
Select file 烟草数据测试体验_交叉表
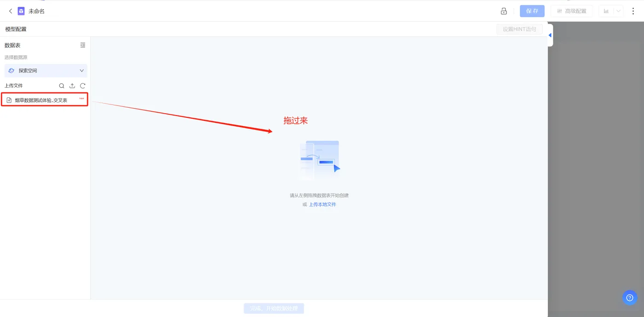(45, 100)
